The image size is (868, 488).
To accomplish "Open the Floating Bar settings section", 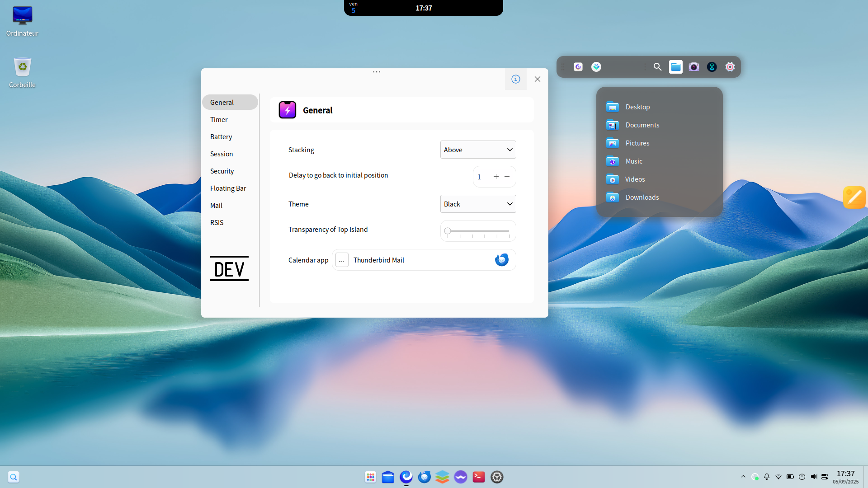I will [x=228, y=188].
